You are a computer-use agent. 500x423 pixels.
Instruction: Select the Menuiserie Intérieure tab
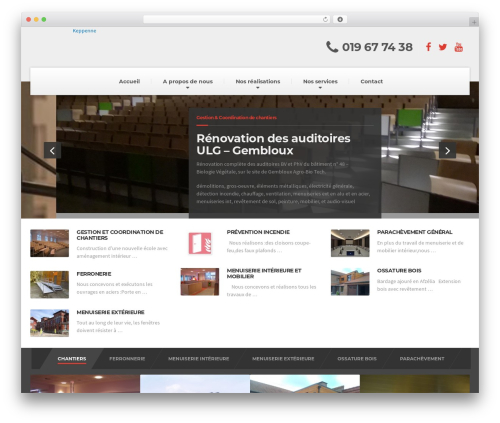tap(199, 359)
